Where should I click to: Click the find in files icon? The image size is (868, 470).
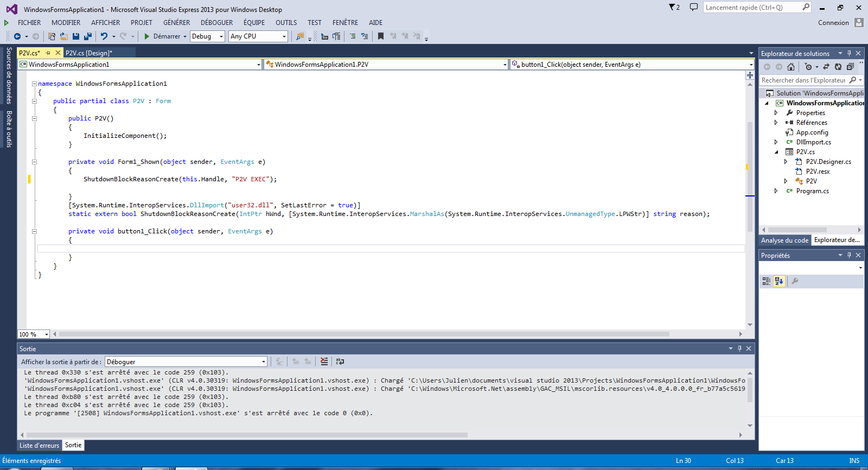(x=300, y=36)
